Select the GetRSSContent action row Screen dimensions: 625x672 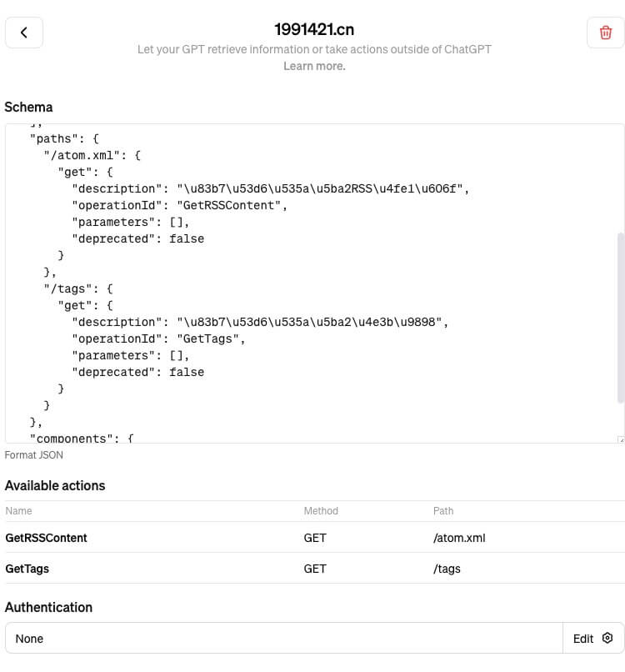(x=315, y=538)
